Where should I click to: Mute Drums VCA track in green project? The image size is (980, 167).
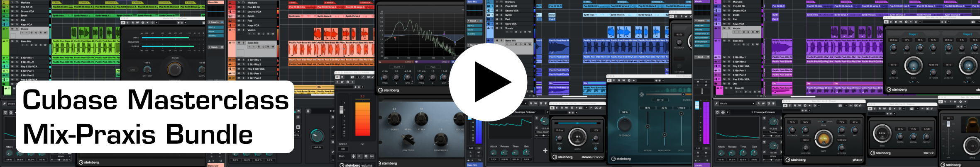[12, 11]
